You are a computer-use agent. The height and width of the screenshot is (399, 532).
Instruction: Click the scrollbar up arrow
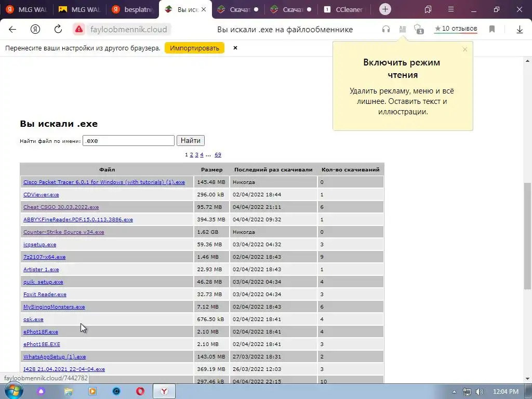(x=528, y=61)
